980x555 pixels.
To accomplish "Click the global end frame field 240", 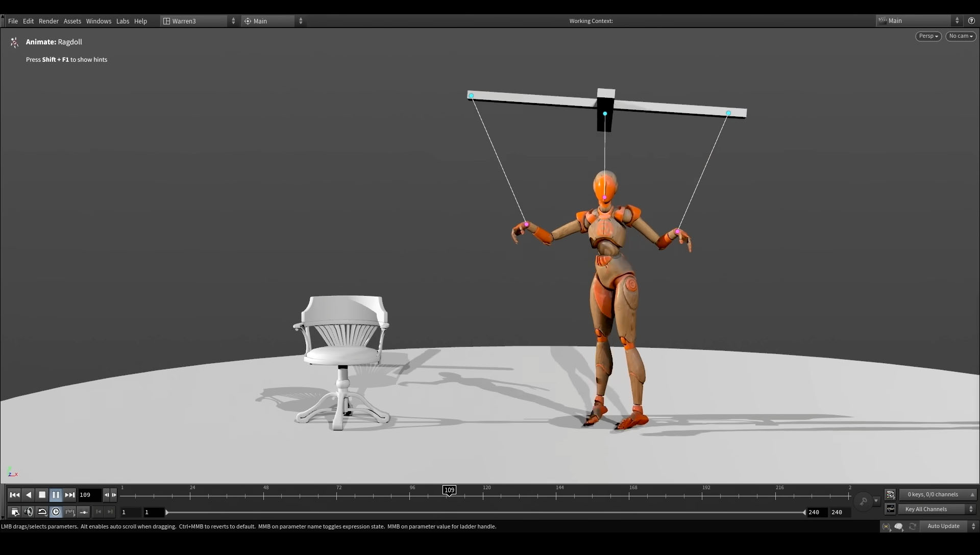I will pos(840,512).
